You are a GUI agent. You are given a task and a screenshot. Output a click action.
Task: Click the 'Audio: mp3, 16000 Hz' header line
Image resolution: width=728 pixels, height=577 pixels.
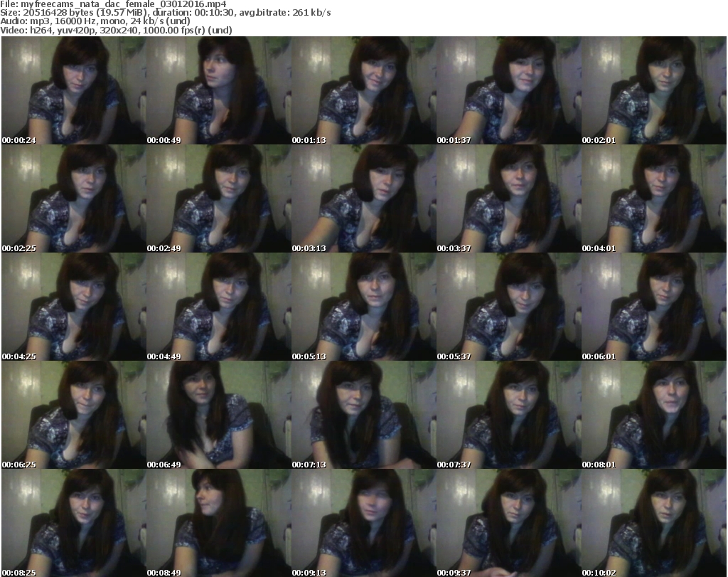pyautogui.click(x=95, y=21)
